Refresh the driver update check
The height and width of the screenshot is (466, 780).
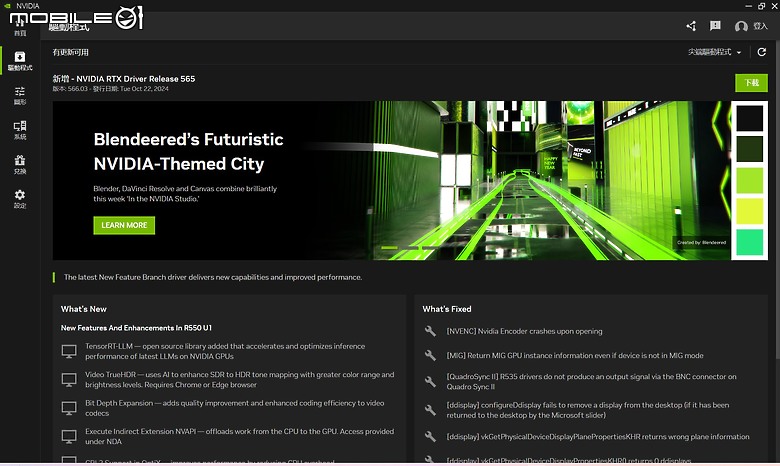pos(761,52)
